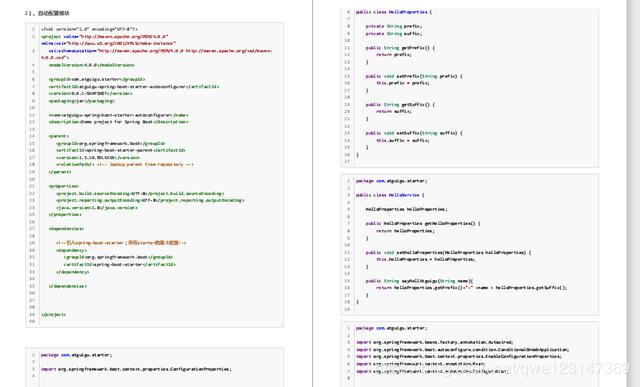Image resolution: width=640 pixels, height=387 pixels.
Task: Click the opening <dependency> tag line
Action: point(72,250)
